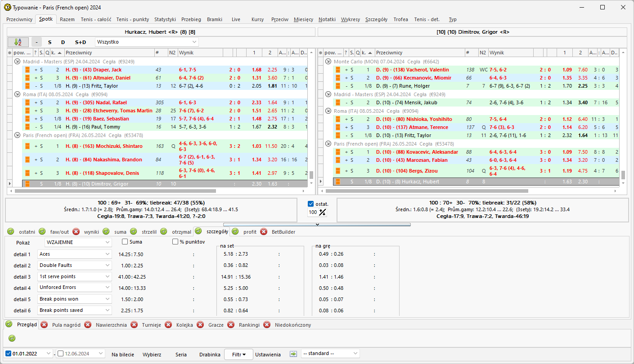Click green check icon before ostatni tab
The image size is (634, 364).
tap(11, 232)
